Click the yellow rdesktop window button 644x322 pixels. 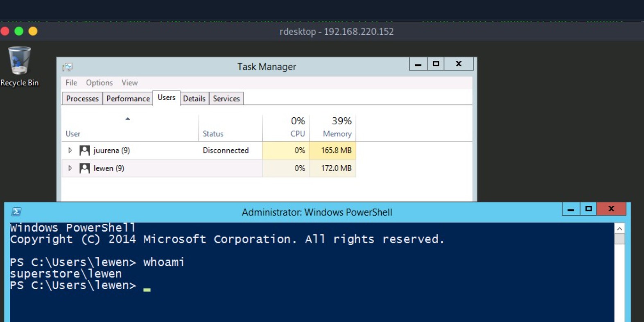coord(33,31)
